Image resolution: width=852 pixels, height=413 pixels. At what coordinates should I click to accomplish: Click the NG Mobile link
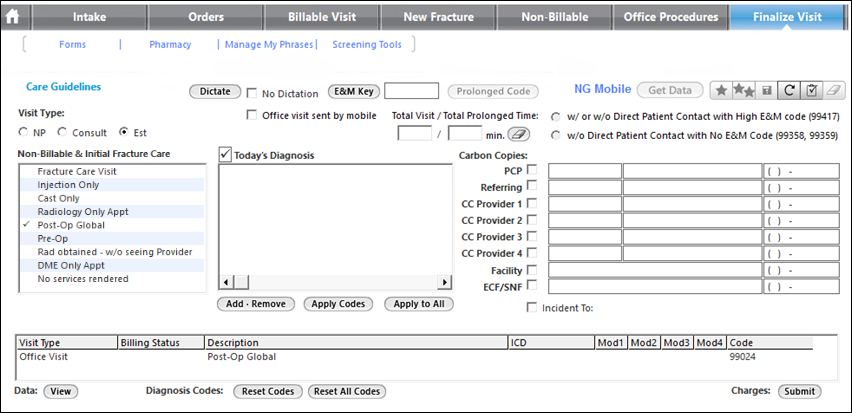(603, 89)
